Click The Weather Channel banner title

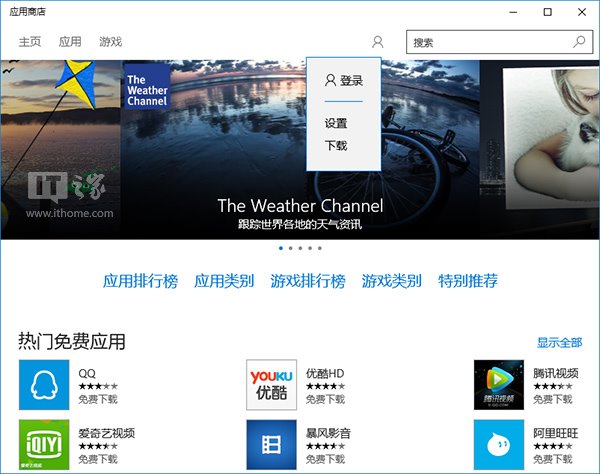(300, 205)
